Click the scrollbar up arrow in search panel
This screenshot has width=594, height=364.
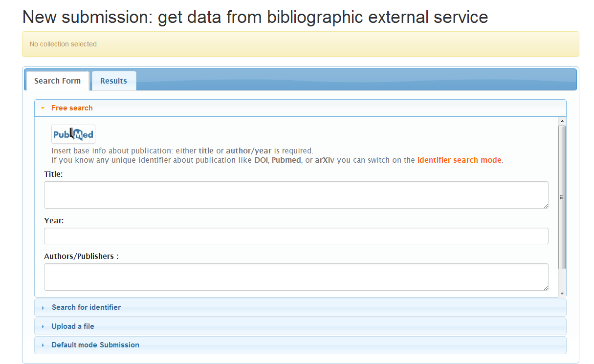point(562,121)
